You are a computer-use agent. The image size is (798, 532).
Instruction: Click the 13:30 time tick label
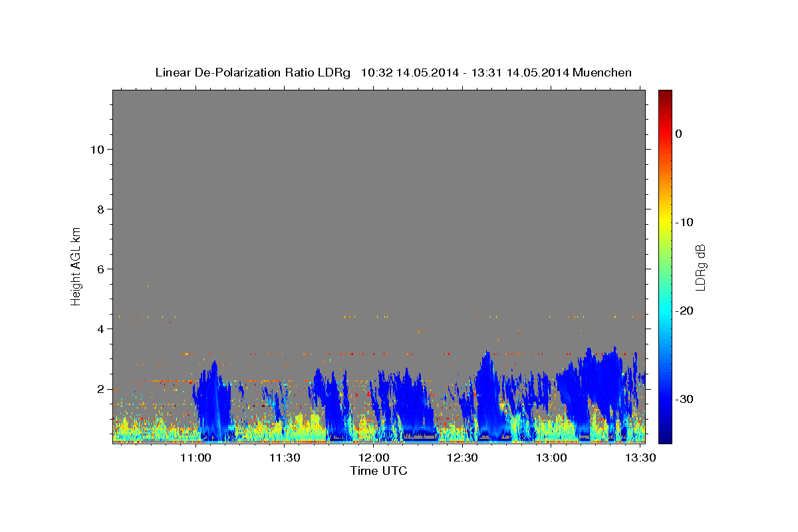pos(640,458)
